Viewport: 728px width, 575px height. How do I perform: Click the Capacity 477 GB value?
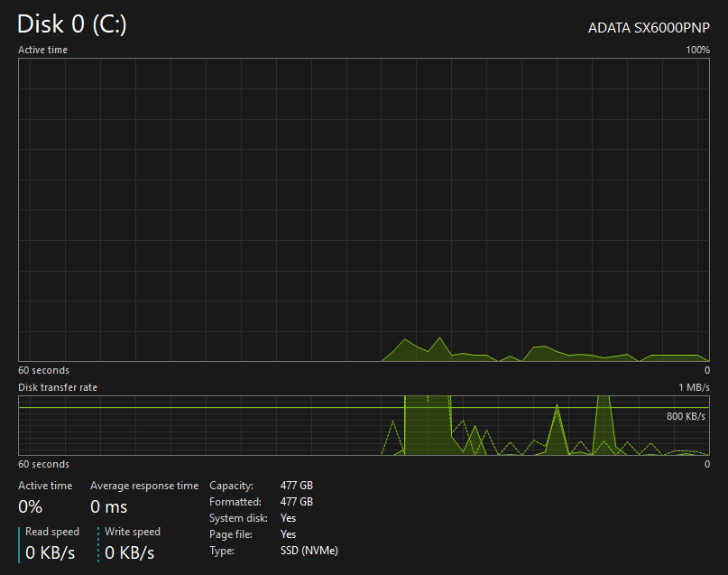point(297,486)
